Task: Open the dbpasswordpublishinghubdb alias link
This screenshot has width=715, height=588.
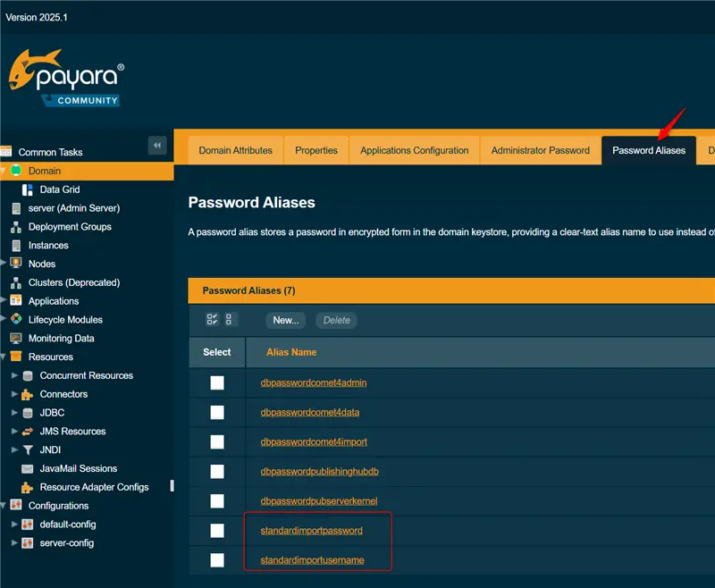Action: 319,472
